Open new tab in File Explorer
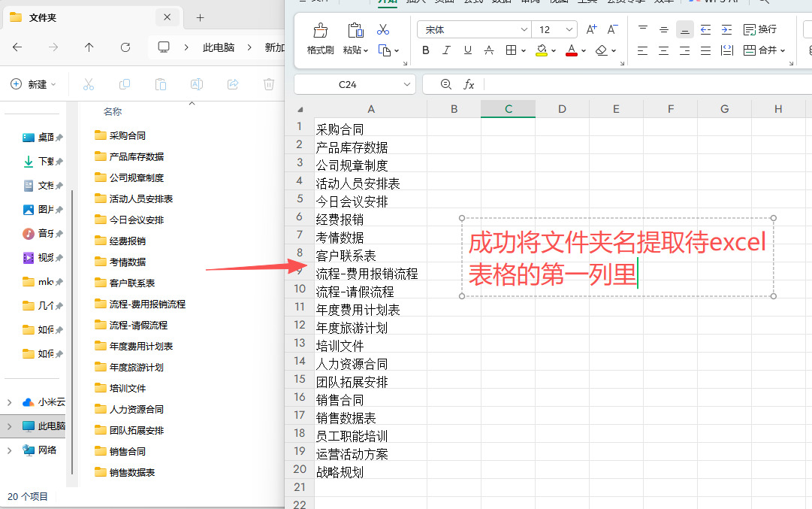This screenshot has height=509, width=812. 200,17
